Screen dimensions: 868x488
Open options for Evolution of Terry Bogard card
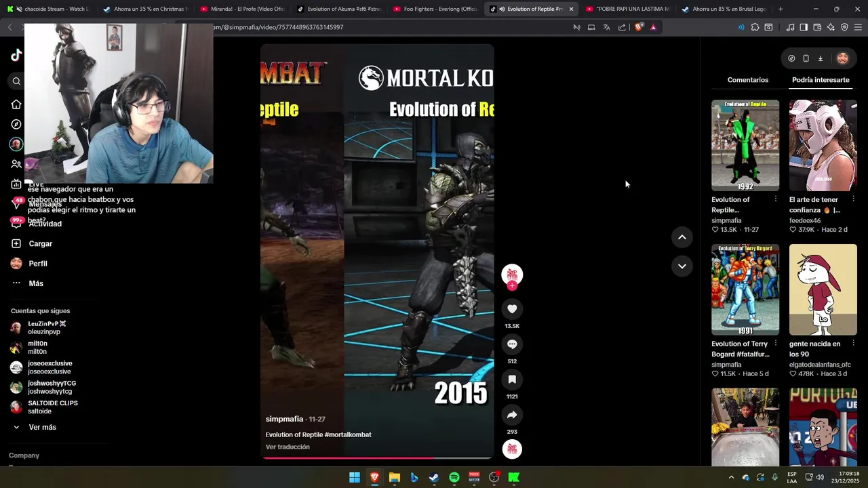[x=775, y=344]
